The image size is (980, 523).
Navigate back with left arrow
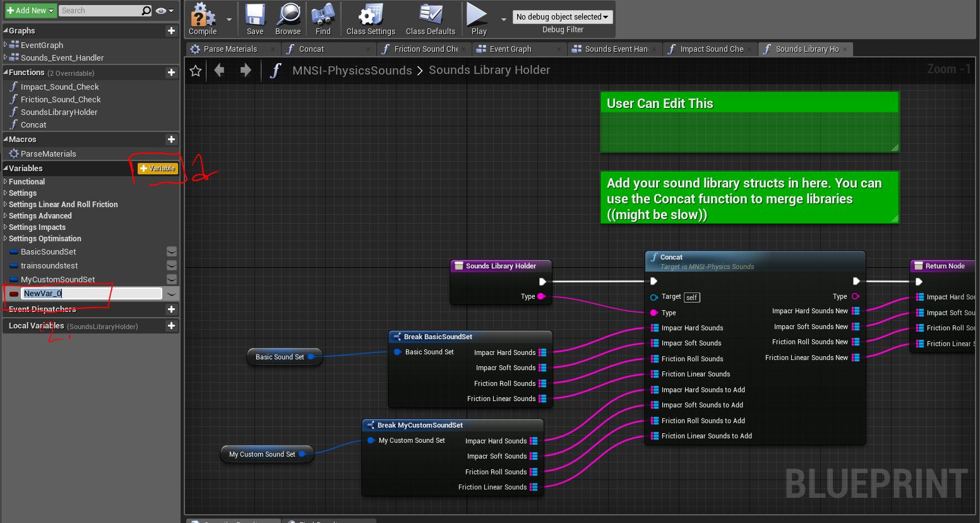point(220,71)
